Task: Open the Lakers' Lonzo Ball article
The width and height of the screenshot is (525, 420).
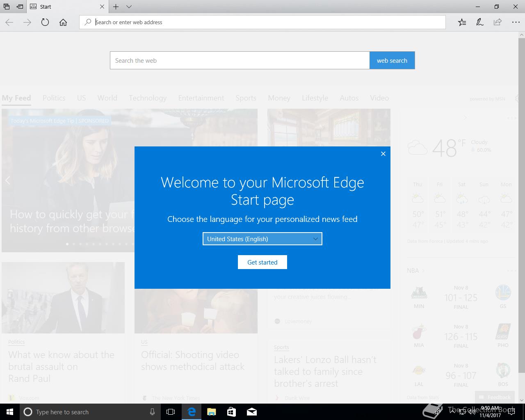Action: pos(325,372)
